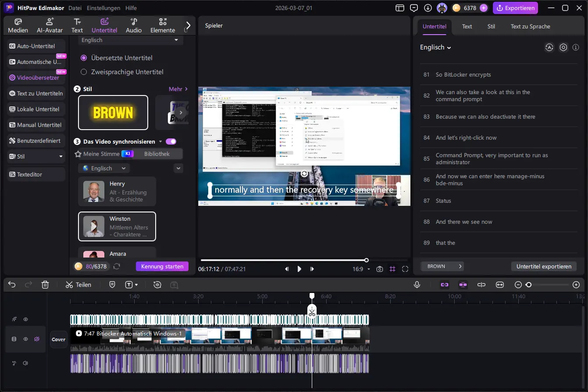This screenshot has height=392, width=588.
Task: Click the Untertitel exportieren button
Action: [544, 266]
